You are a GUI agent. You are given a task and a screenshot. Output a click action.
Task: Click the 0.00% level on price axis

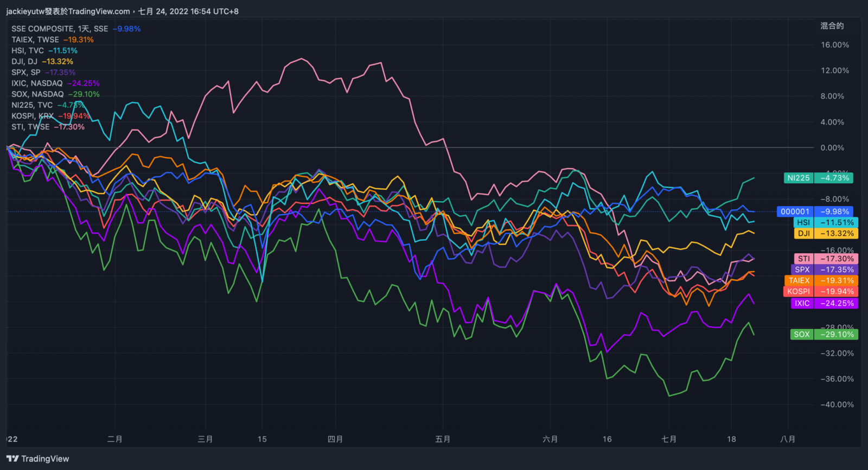coord(832,148)
